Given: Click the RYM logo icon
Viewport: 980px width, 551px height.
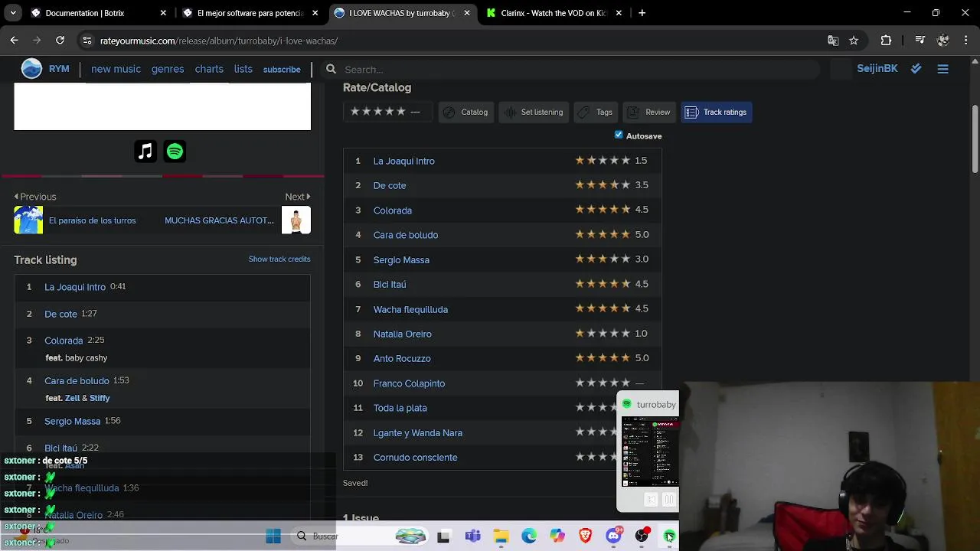Looking at the screenshot, I should (x=31, y=69).
